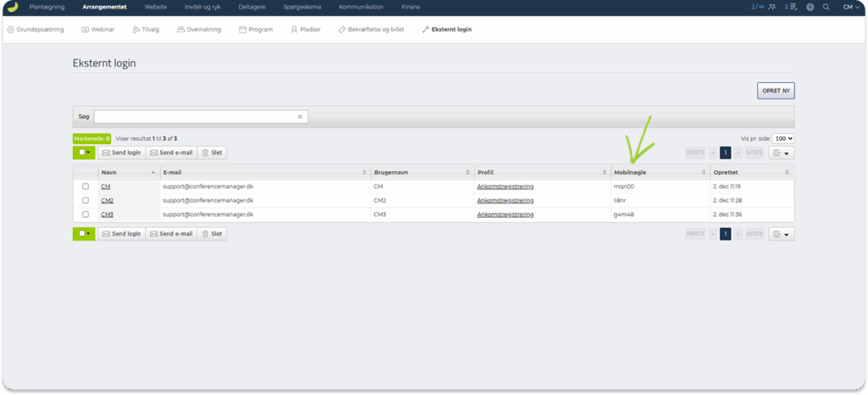The image size is (868, 395).
Task: Open the globe language icon
Action: pos(810,7)
